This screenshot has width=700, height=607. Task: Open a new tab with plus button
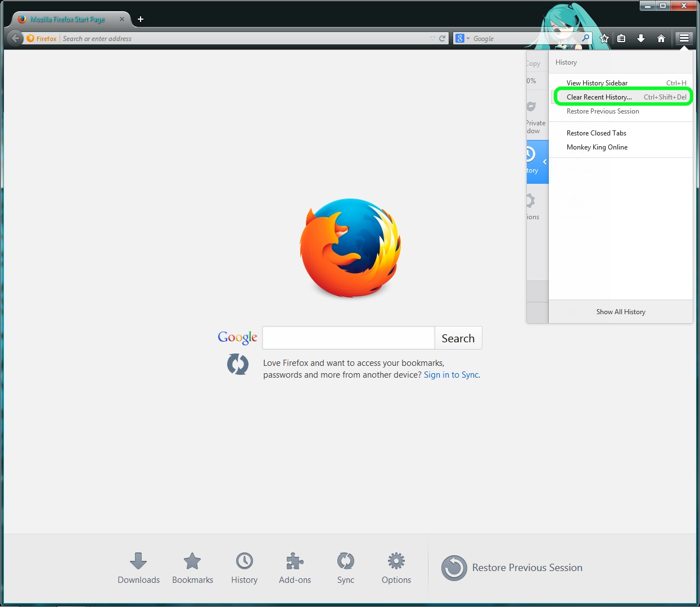(x=141, y=19)
